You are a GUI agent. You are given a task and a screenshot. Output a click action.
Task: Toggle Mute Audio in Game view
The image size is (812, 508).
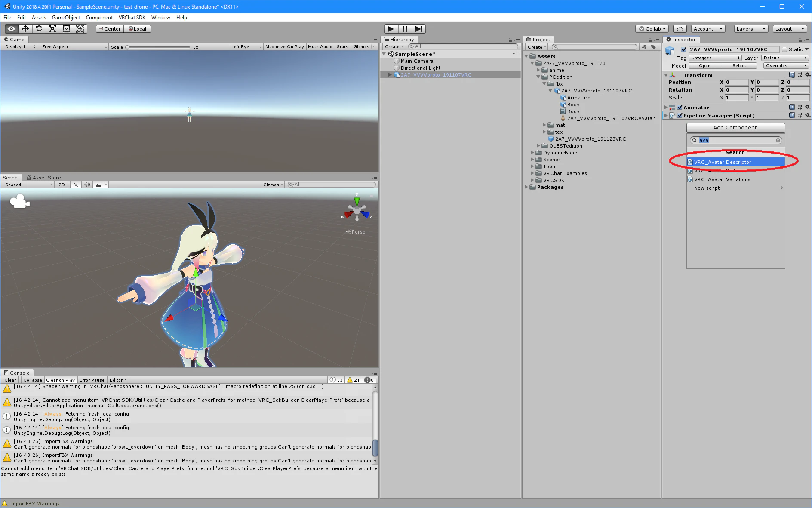[x=320, y=46]
